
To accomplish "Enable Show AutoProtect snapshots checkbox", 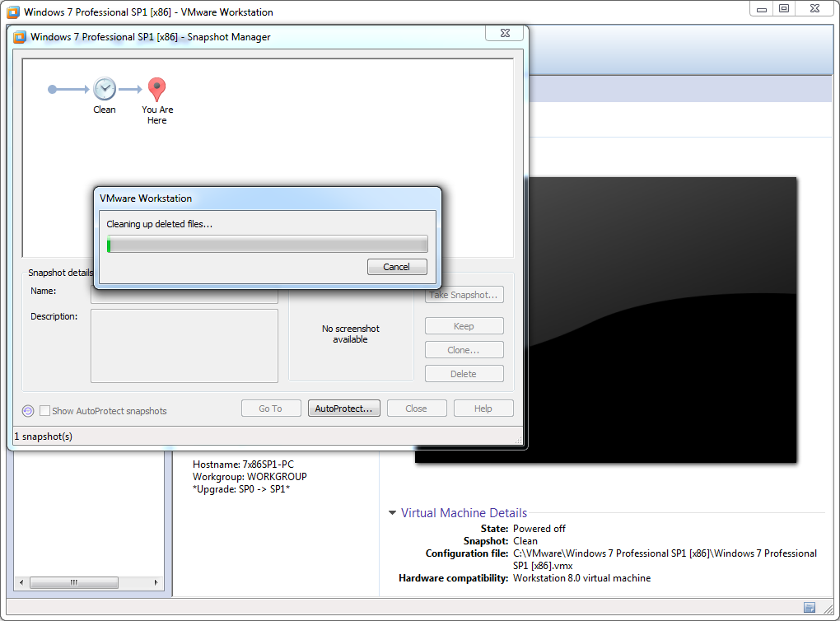I will [x=45, y=410].
